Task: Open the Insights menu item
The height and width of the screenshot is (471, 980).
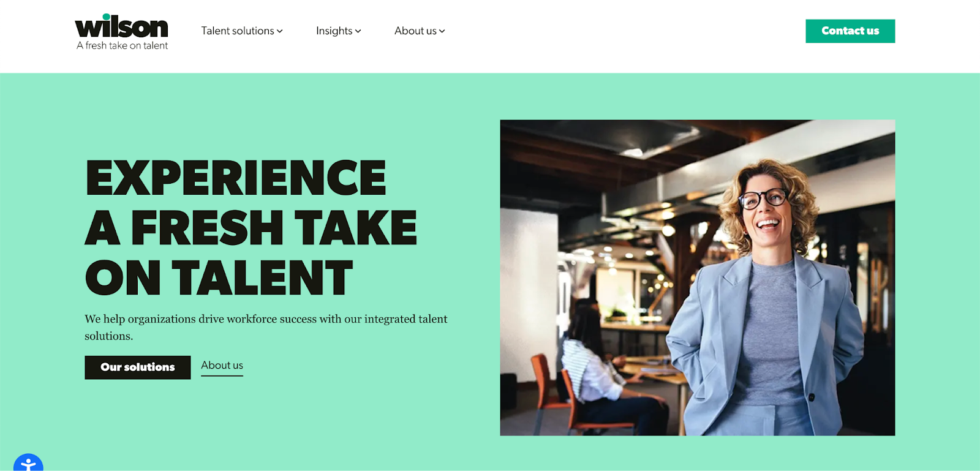Action: tap(334, 31)
